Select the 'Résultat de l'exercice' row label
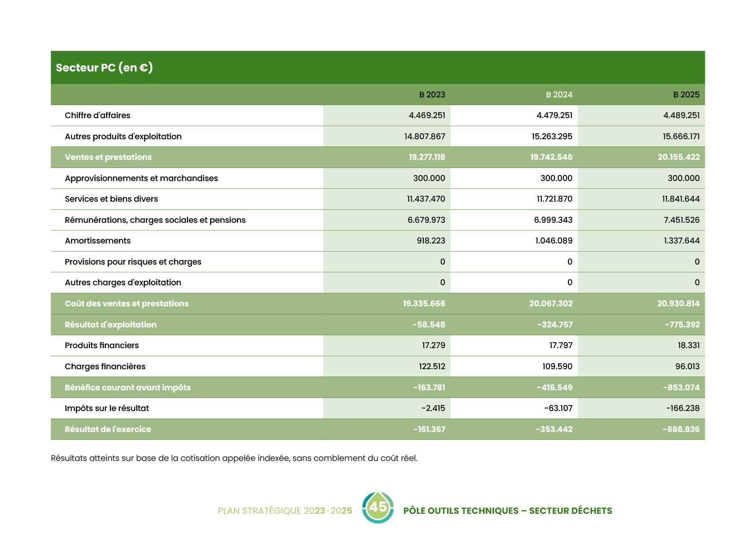Viewport: 756px width, 535px height. [x=108, y=429]
